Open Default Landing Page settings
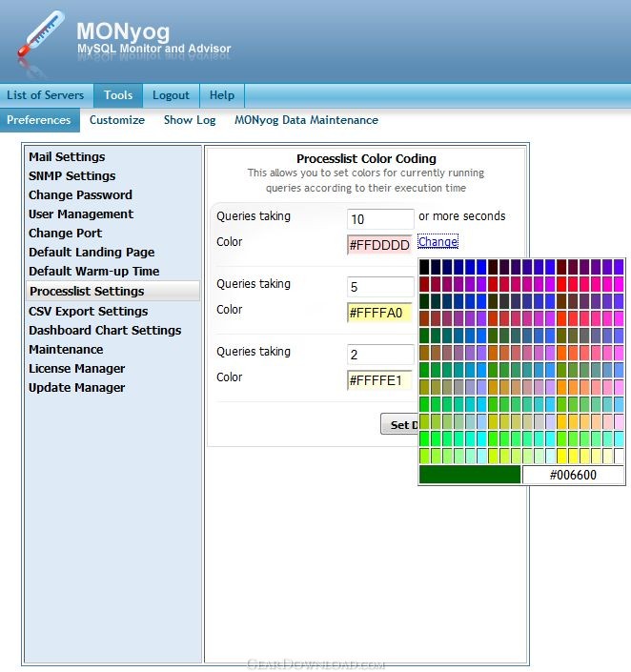The height and width of the screenshot is (672, 631). pyautogui.click(x=92, y=252)
